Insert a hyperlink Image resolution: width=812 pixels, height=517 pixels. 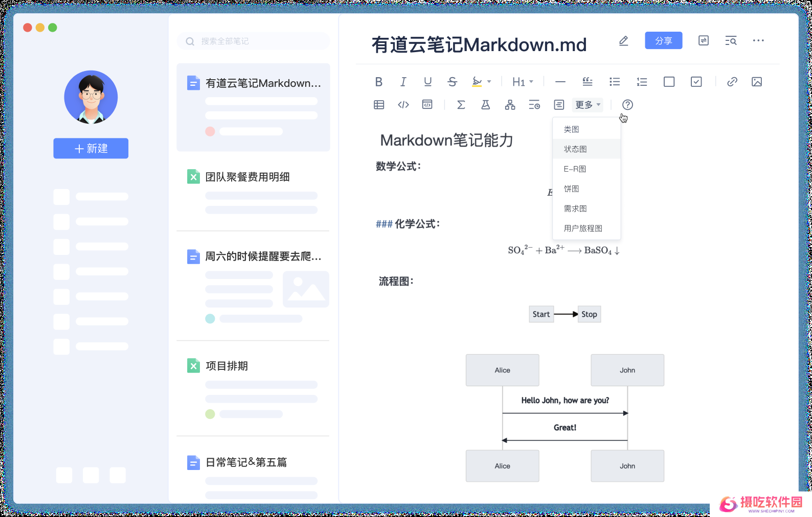[732, 82]
